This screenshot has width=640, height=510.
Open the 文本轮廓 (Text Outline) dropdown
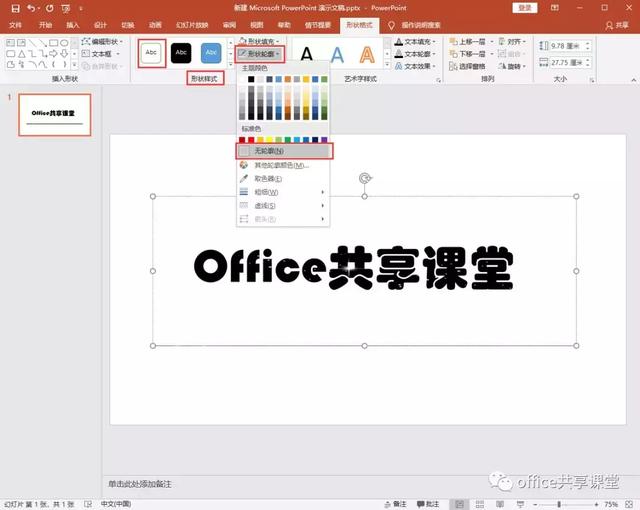pyautogui.click(x=415, y=54)
